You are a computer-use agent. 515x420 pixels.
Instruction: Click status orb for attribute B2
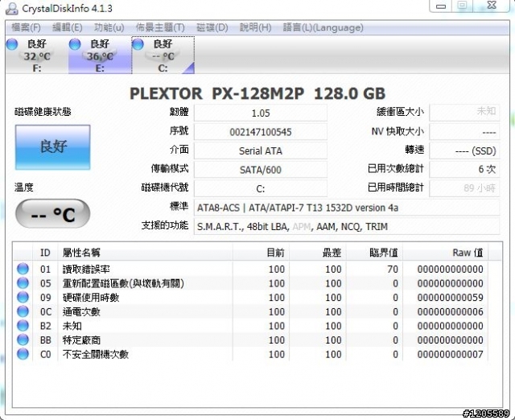coord(23,326)
